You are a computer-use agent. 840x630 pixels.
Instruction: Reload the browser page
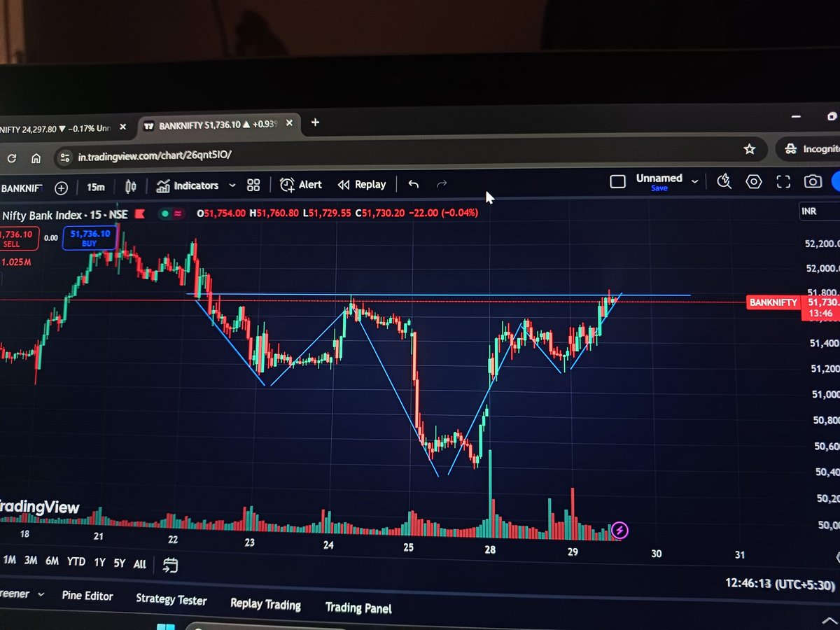pyautogui.click(x=11, y=158)
